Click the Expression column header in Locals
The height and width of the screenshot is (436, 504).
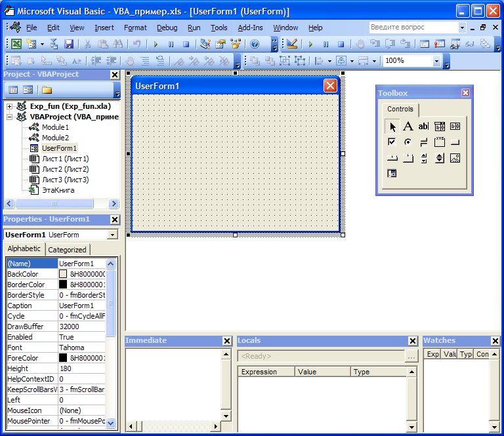coord(266,372)
